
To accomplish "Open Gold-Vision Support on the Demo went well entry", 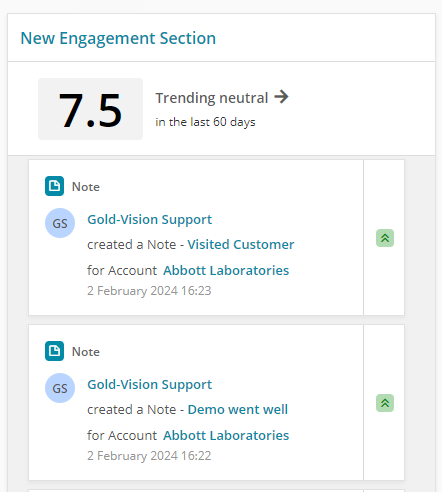I will pyautogui.click(x=149, y=384).
